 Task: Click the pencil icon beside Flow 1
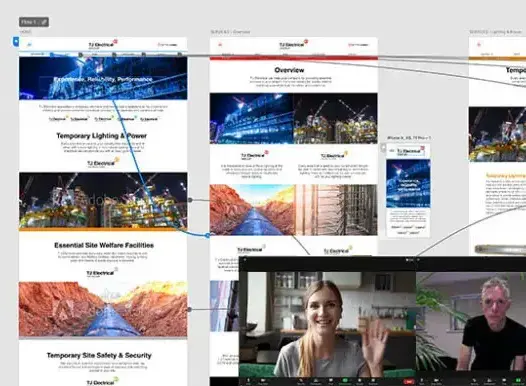click(44, 22)
